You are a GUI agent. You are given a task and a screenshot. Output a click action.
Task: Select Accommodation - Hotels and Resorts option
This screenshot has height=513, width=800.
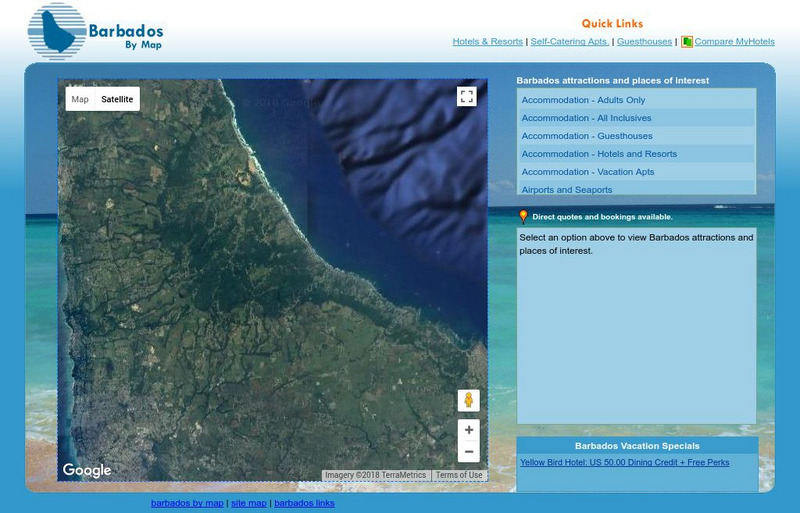[x=636, y=154]
